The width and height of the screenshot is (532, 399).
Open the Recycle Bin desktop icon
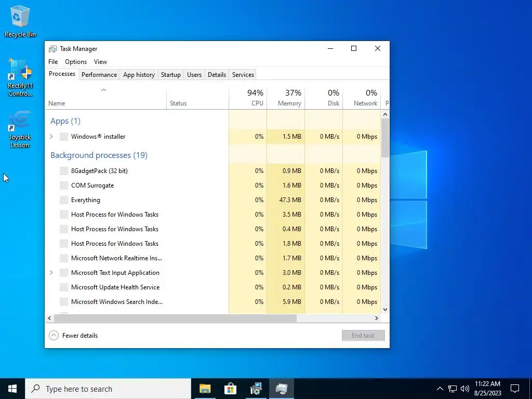(20, 21)
